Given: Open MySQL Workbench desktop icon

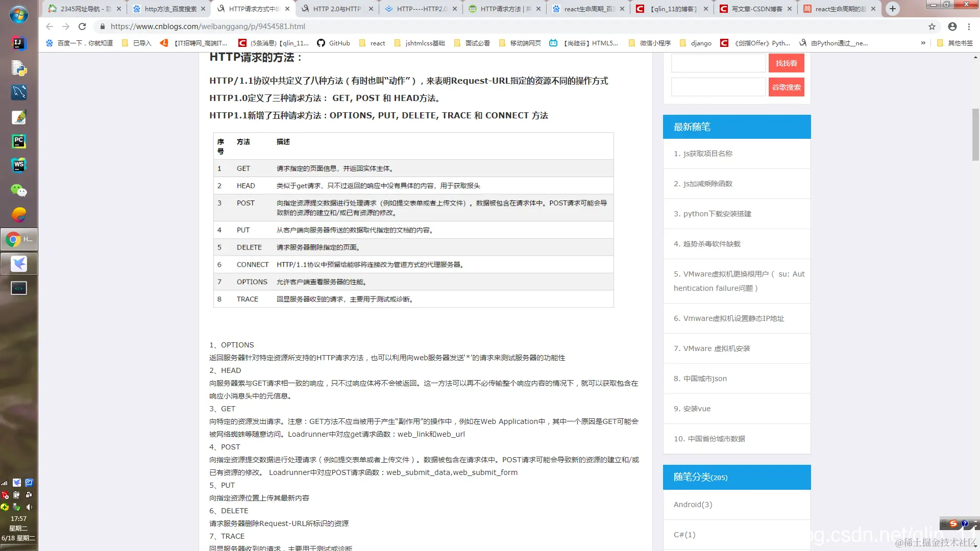Looking at the screenshot, I should 19,92.
